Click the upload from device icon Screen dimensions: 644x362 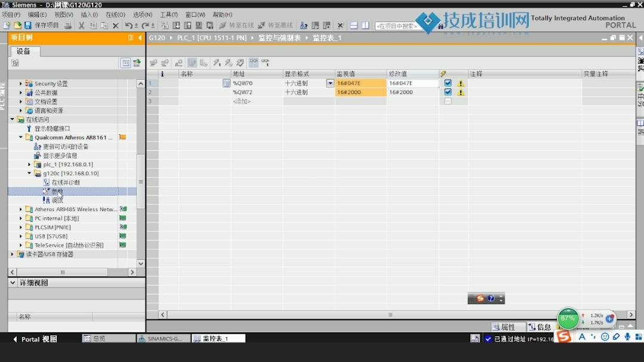(187, 26)
